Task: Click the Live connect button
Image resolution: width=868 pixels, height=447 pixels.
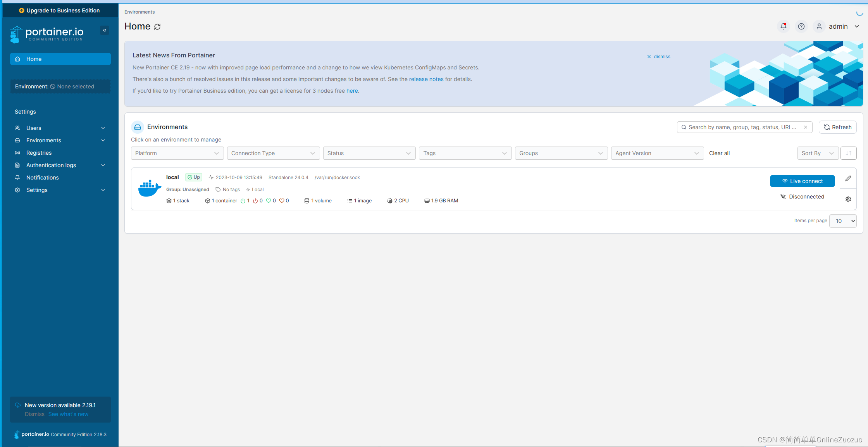Action: click(x=802, y=181)
